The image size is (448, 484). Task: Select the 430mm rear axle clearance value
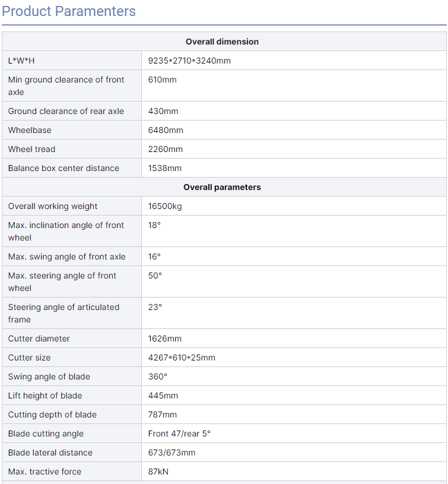pos(163,111)
